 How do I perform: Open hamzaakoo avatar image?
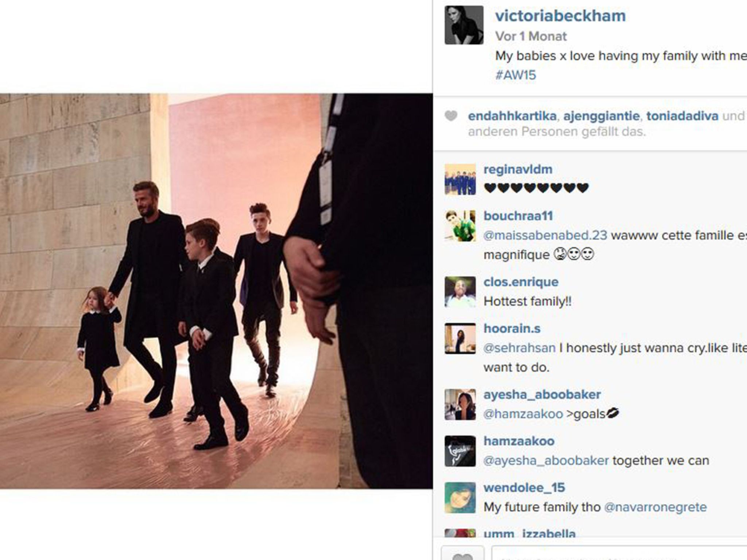[460, 451]
